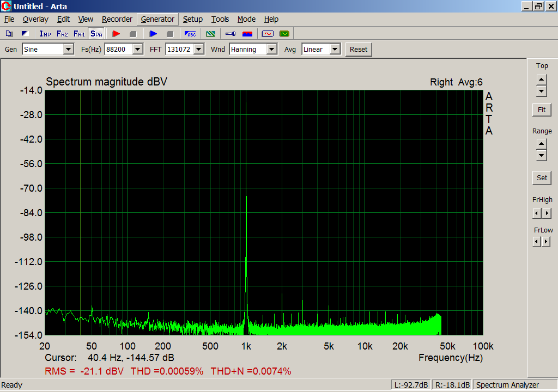The height and width of the screenshot is (392, 558).
Task: Open the red-blue color setup icon
Action: pyautogui.click(x=247, y=34)
